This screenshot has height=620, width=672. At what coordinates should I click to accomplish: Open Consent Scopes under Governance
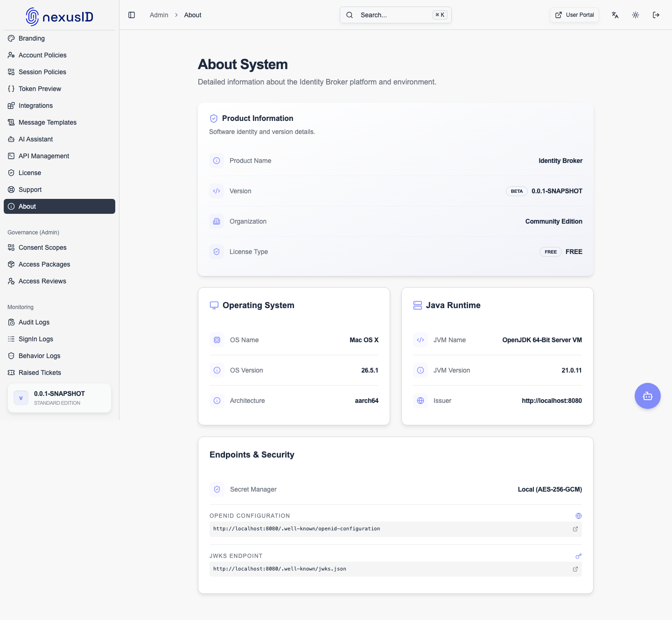[x=59, y=247]
